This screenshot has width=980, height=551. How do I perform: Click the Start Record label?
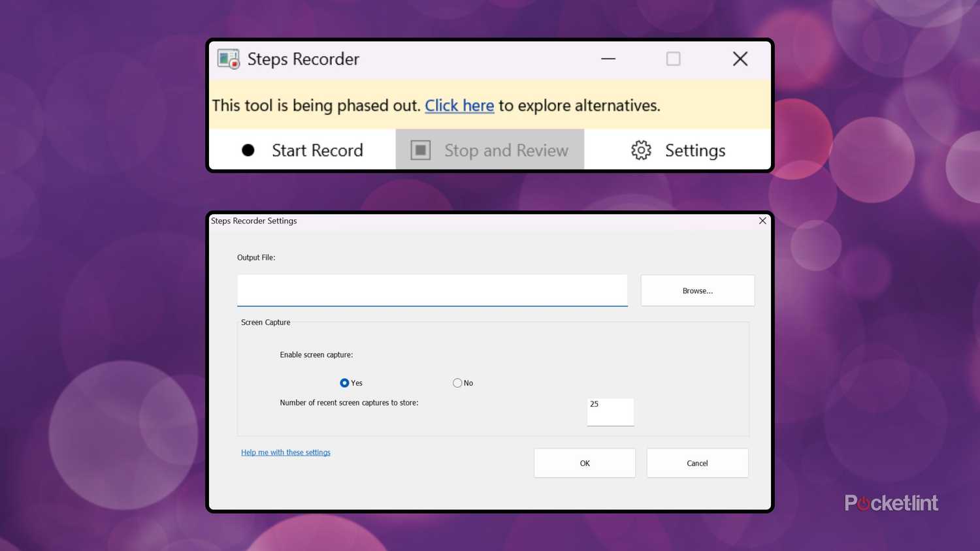point(317,150)
